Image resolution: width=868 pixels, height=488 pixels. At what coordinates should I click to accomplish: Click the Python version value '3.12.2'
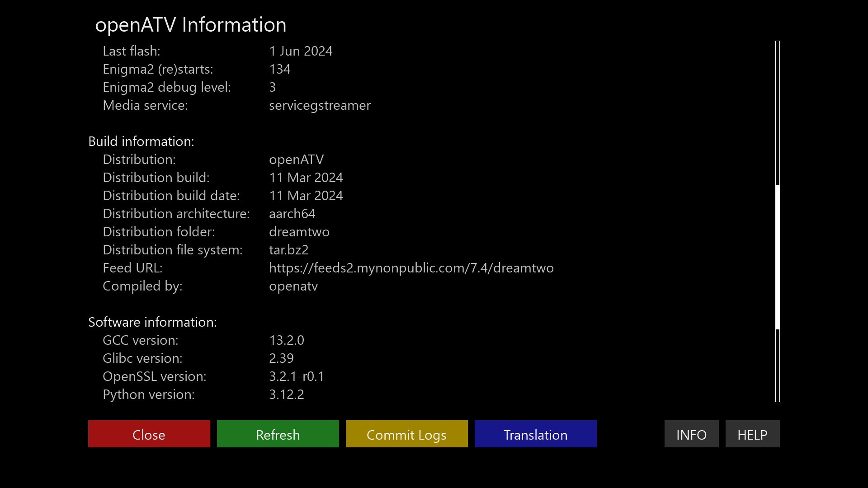coord(287,394)
